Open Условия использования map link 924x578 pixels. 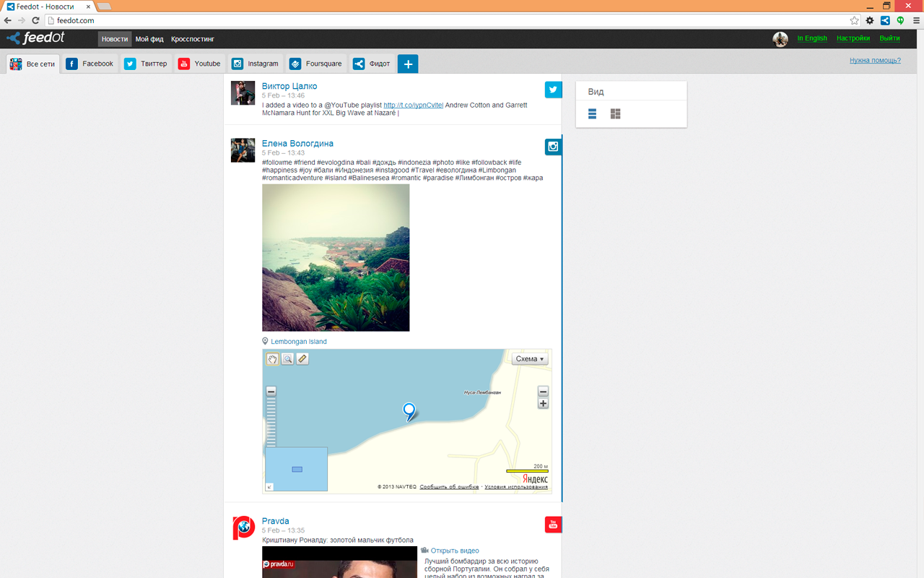516,487
